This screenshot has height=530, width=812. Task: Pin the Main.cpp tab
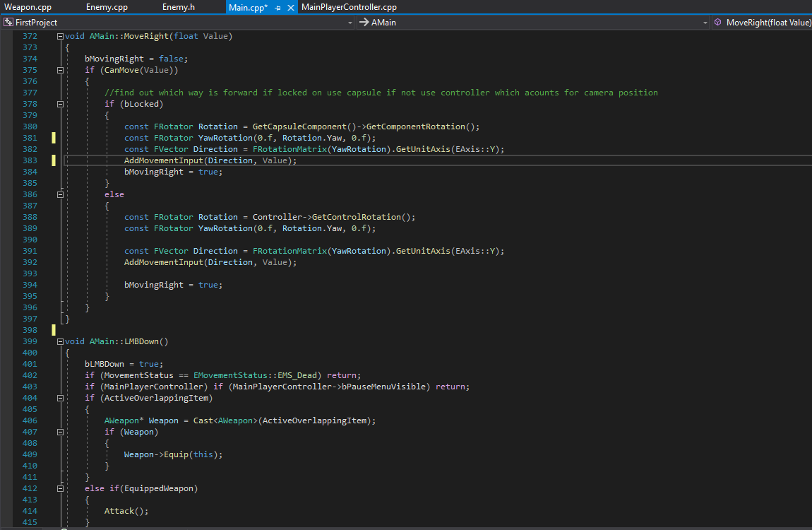278,8
